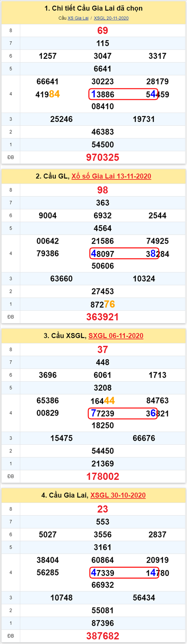Click special prize number 387682
The image size is (187, 644).
[102, 636]
